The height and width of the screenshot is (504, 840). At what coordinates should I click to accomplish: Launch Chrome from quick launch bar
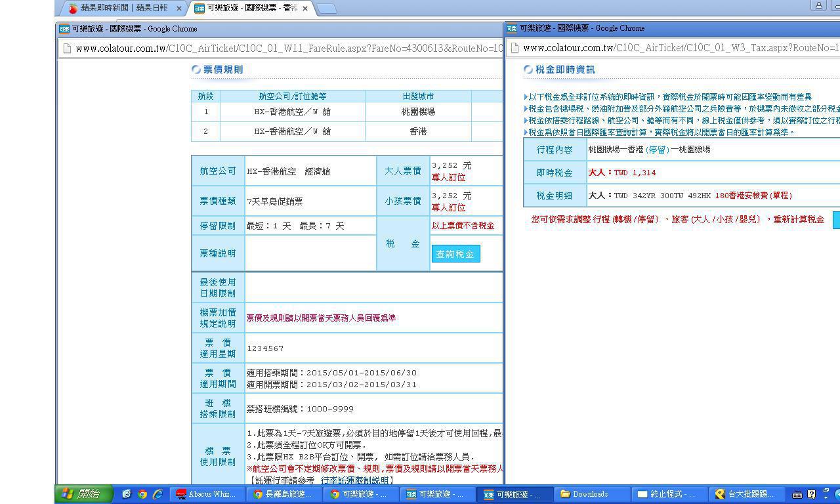tap(142, 494)
